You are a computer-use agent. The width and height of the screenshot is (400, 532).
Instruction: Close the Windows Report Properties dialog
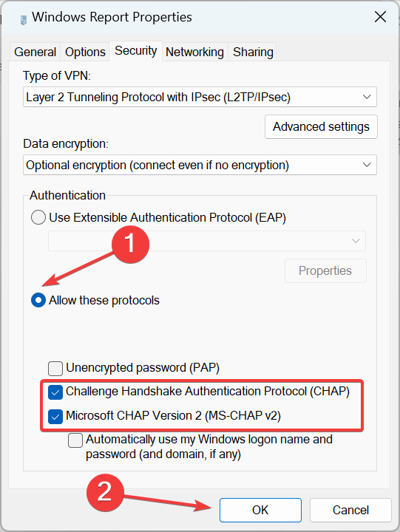tap(380, 16)
